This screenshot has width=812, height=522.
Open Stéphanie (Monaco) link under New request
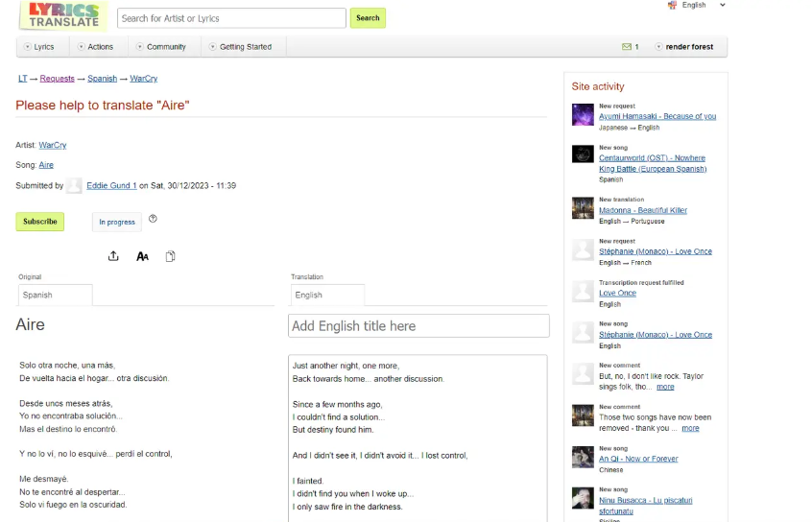point(656,251)
